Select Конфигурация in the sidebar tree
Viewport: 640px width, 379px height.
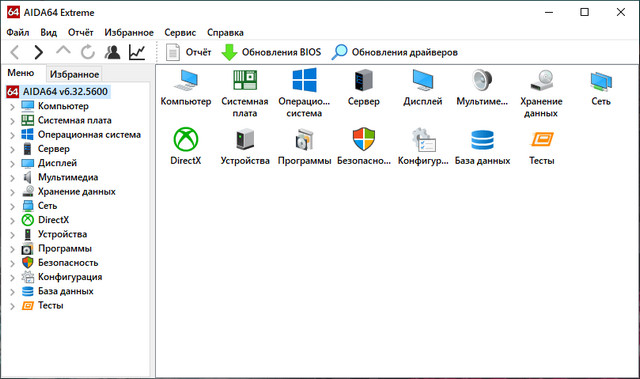70,277
